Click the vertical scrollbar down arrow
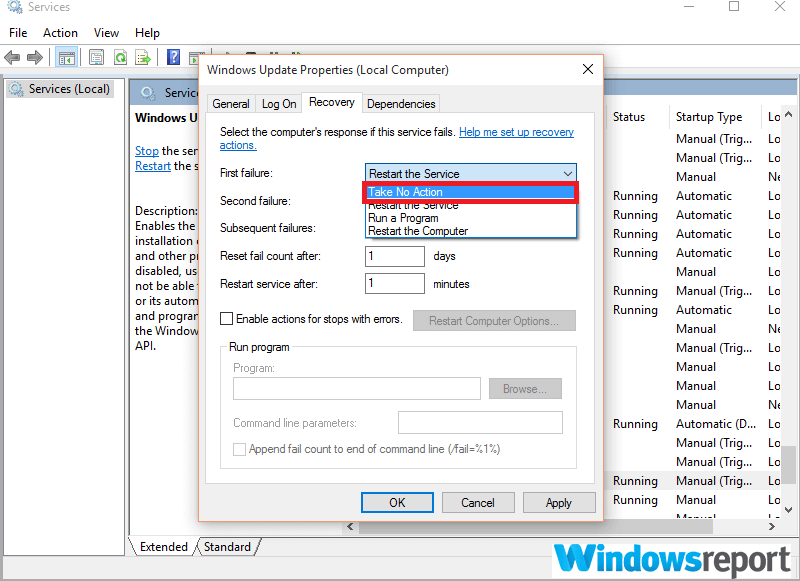The width and height of the screenshot is (800, 581). [788, 510]
